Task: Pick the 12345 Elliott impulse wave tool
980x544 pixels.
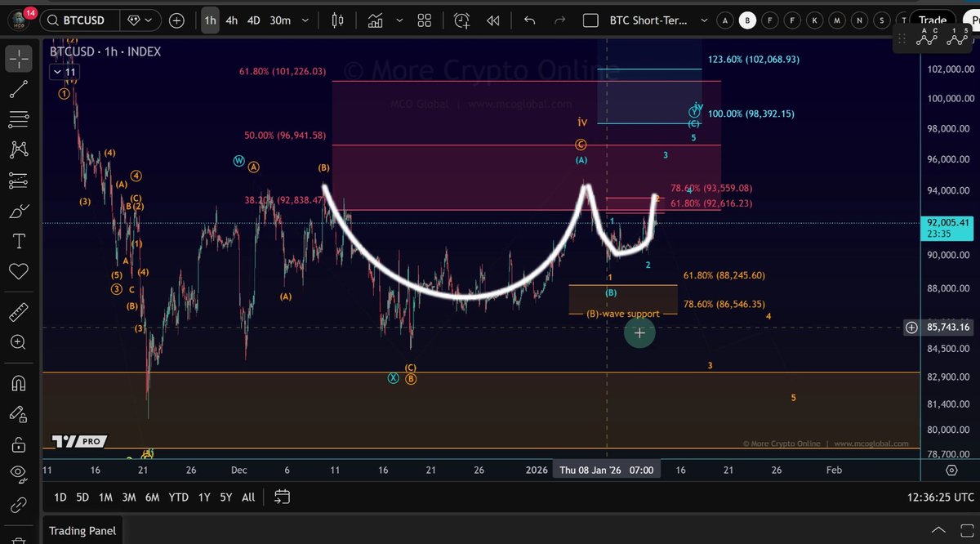Action: [956, 35]
